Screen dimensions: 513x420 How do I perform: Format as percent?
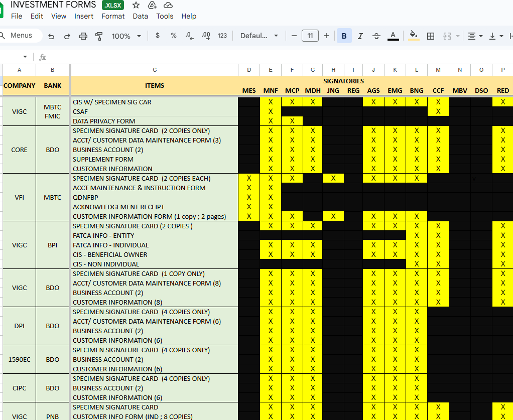pos(173,36)
